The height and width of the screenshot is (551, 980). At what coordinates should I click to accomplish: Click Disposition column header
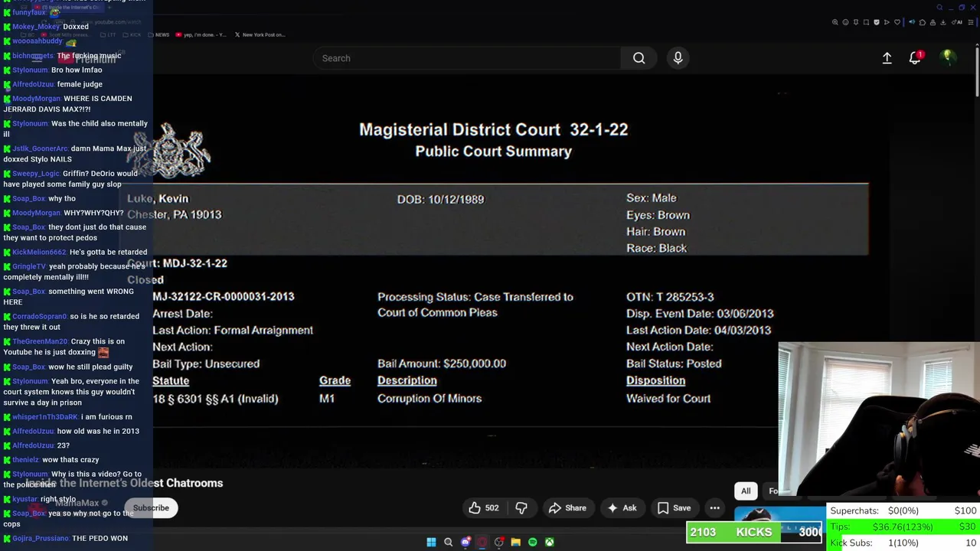point(655,380)
